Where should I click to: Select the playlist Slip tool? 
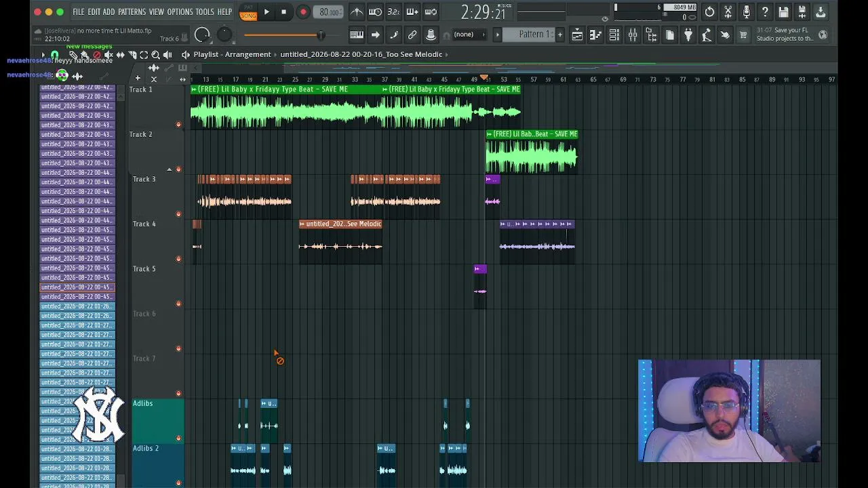click(x=120, y=54)
